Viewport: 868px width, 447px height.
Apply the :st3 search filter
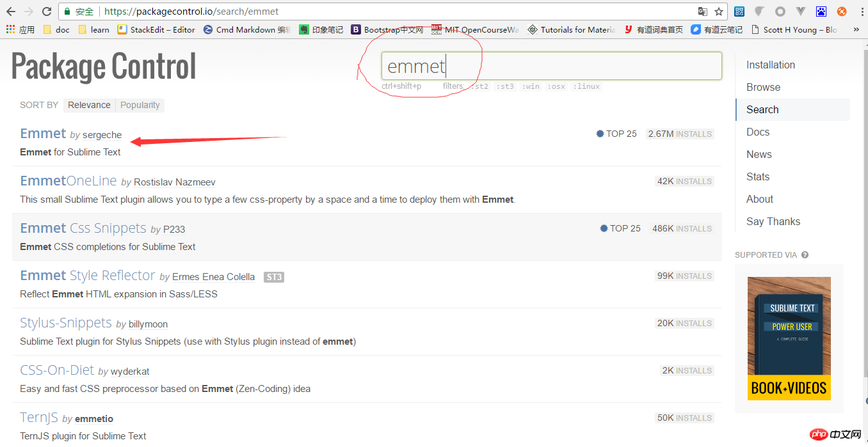(504, 86)
